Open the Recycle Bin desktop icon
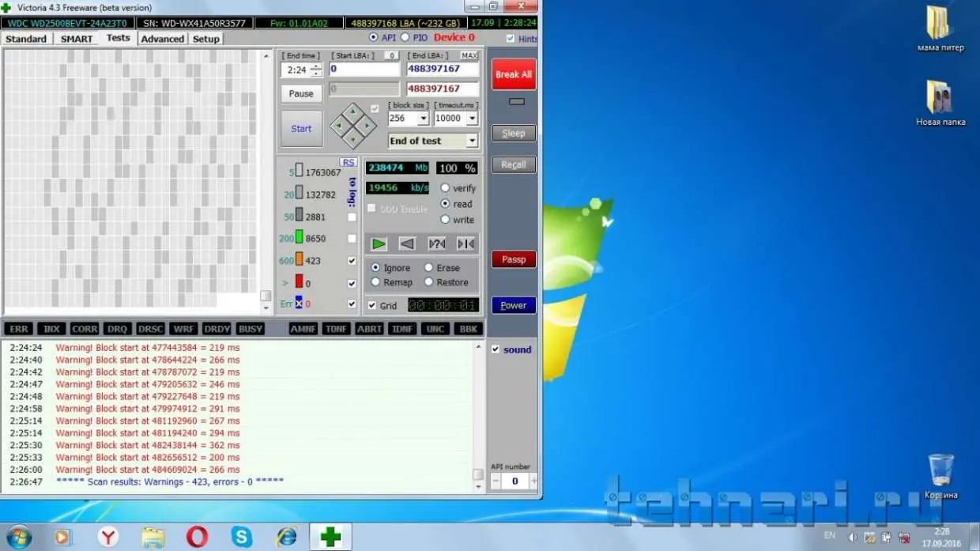Viewport: 980px width, 551px height. 940,476
